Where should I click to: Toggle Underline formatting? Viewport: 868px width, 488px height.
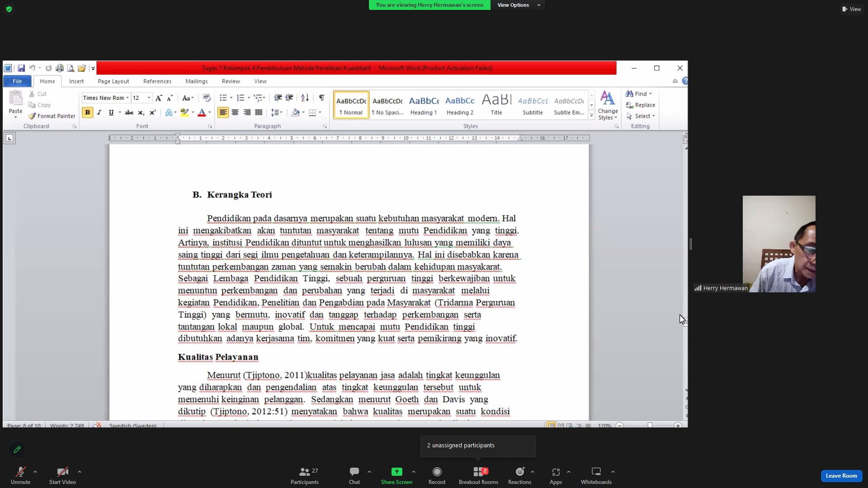pyautogui.click(x=111, y=113)
